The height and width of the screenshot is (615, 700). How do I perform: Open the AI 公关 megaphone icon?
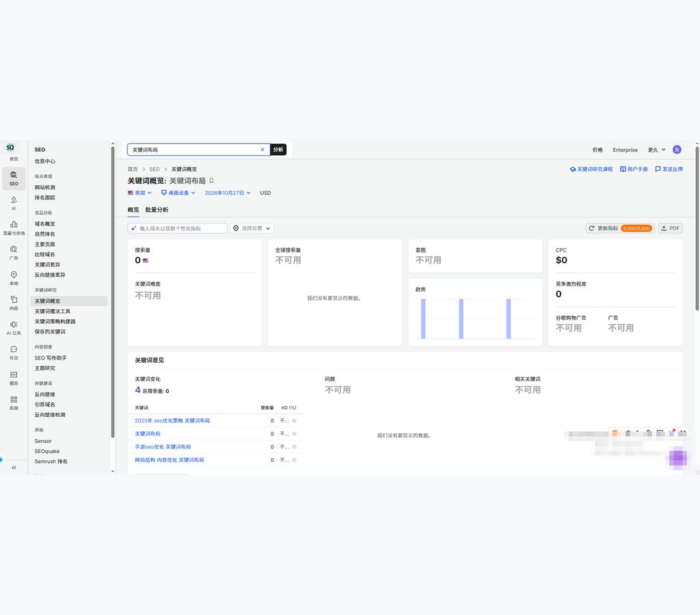coord(14,328)
